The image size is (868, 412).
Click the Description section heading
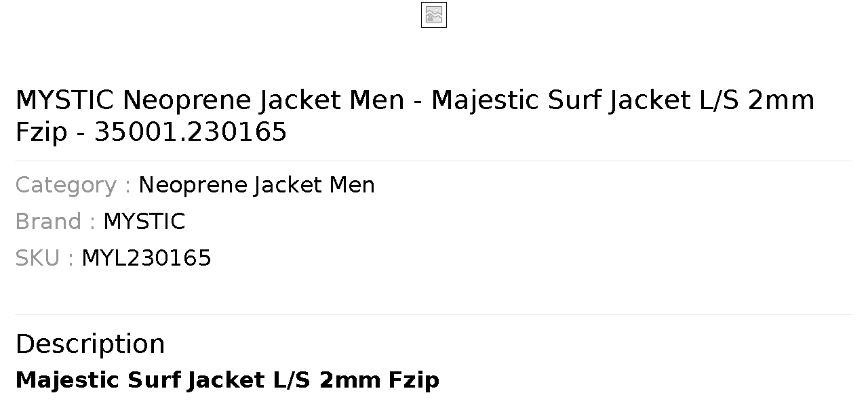[90, 344]
